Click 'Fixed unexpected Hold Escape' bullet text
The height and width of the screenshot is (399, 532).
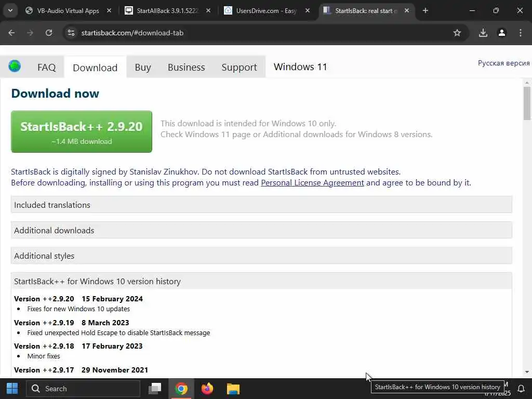coord(118,333)
